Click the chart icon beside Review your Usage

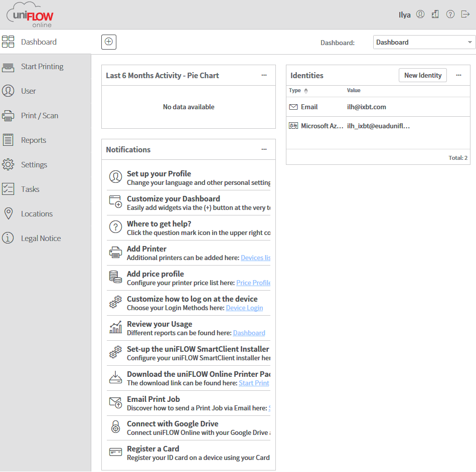pyautogui.click(x=116, y=327)
